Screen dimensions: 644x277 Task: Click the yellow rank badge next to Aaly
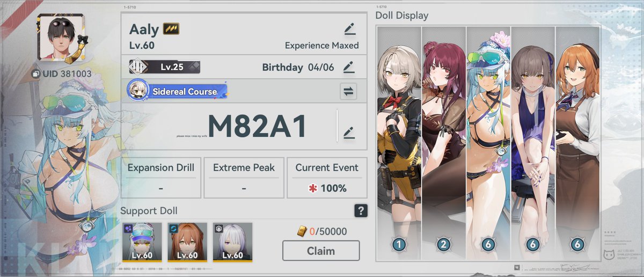coord(171,29)
